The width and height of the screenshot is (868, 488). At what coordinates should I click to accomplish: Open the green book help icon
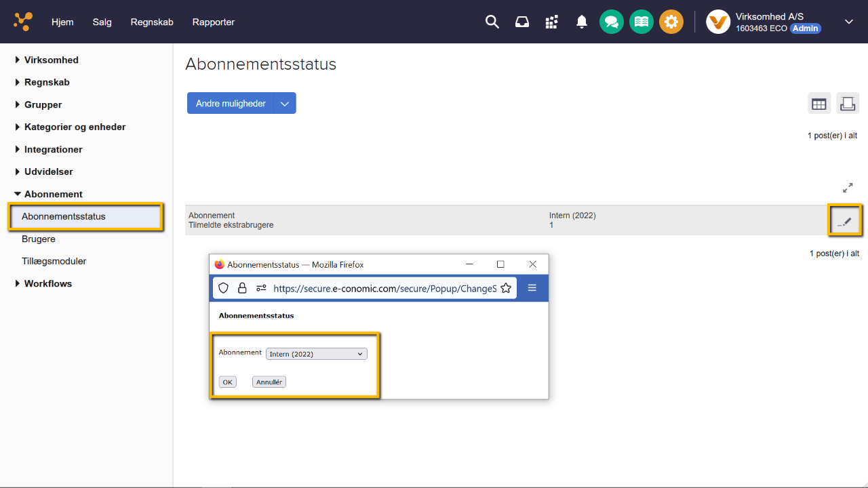pos(641,22)
